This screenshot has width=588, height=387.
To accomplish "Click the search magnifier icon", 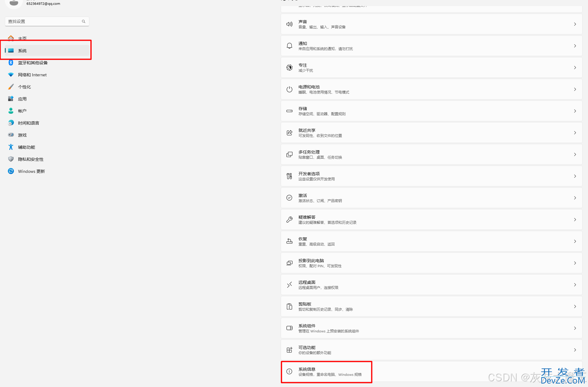I will pos(84,21).
